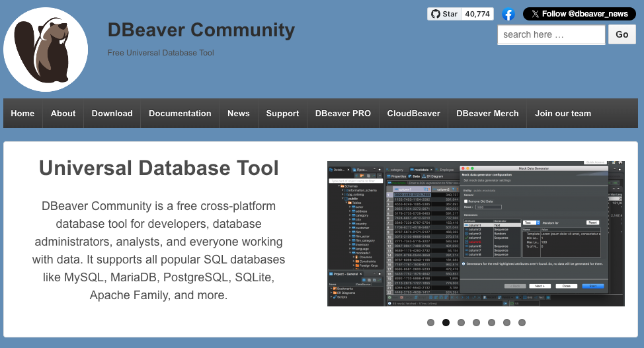The image size is (644, 348).
Task: Follow @dbeaver_news on X
Action: 579,14
